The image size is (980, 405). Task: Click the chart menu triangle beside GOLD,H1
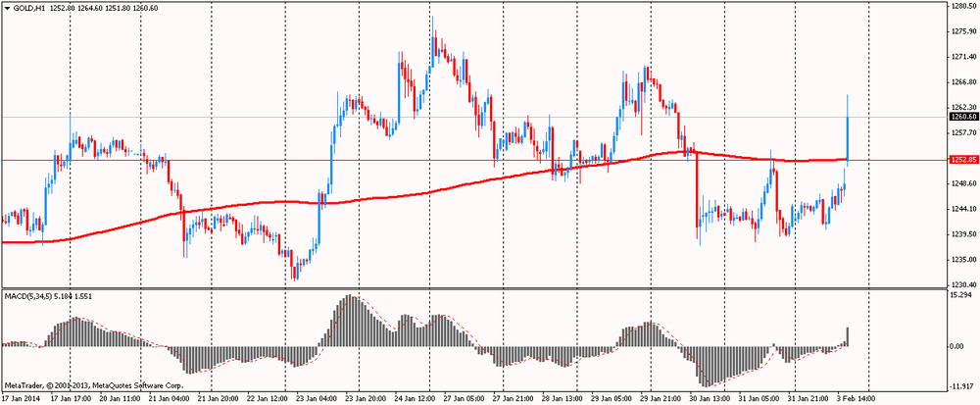(7, 10)
